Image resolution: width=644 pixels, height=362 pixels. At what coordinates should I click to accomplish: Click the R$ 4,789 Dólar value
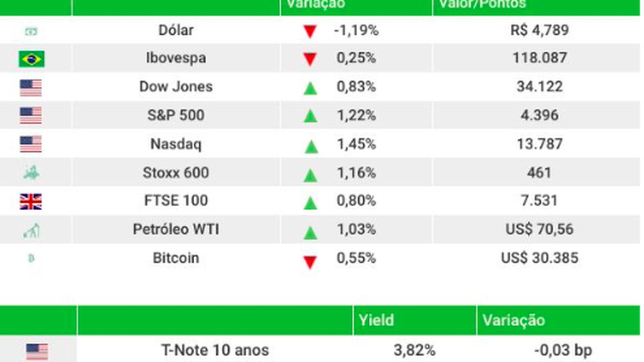point(539,30)
